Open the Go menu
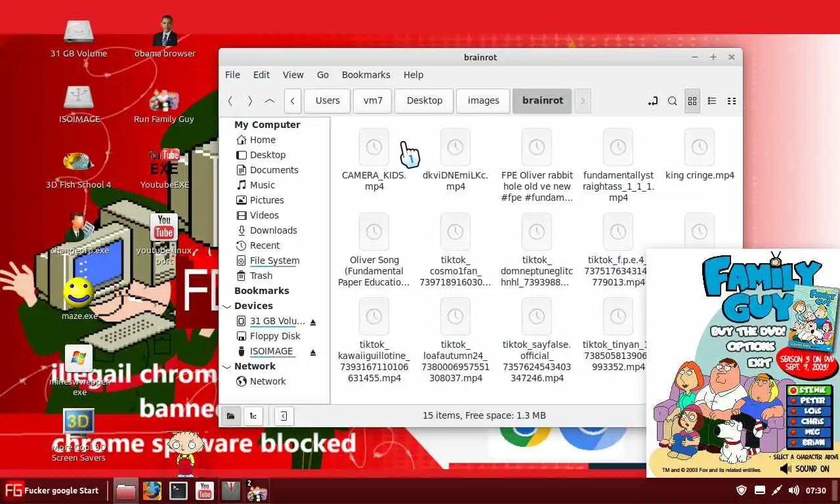This screenshot has height=504, width=840. [x=323, y=75]
